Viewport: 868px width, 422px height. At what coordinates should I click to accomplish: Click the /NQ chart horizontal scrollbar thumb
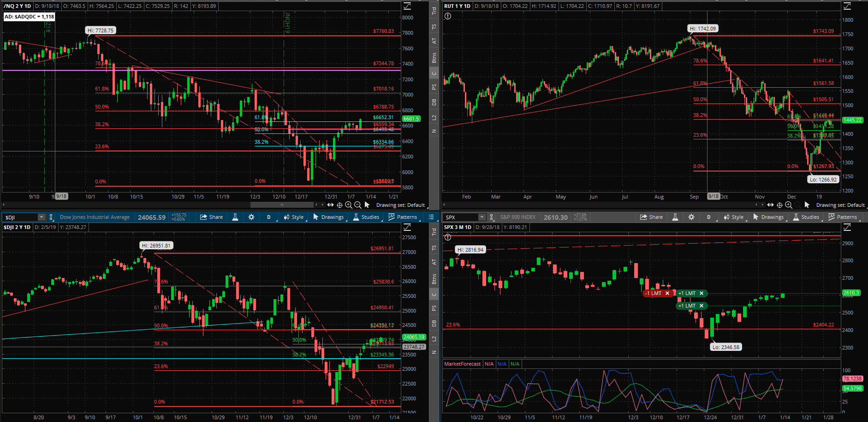point(282,205)
